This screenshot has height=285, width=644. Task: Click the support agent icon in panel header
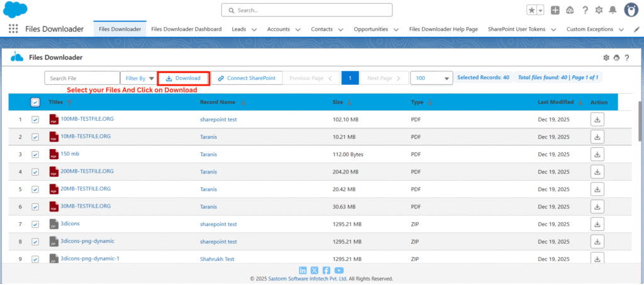coord(616,58)
